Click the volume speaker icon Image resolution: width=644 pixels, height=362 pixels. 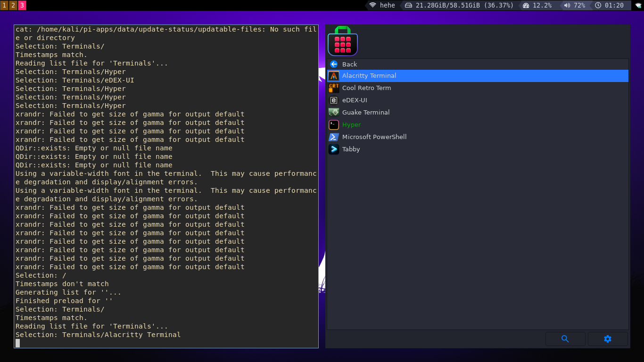point(567,5)
